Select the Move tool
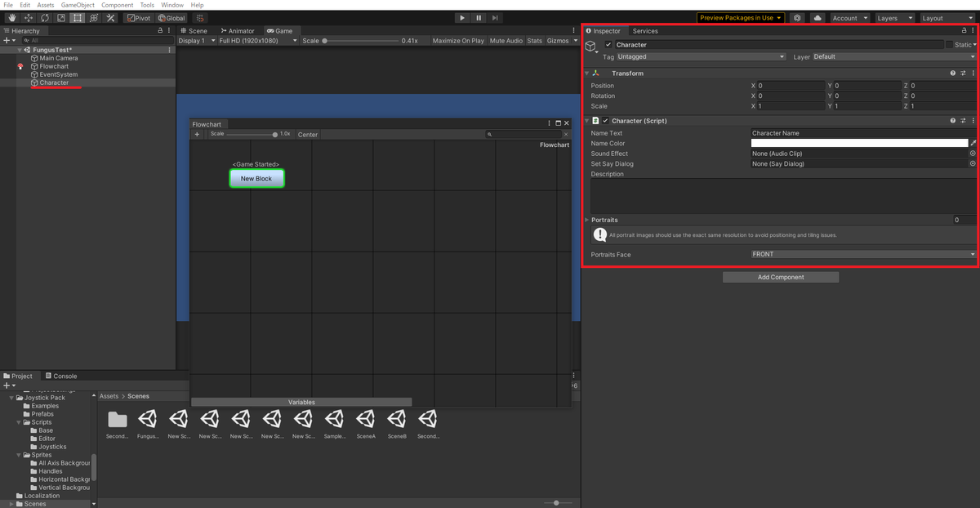 coord(29,18)
